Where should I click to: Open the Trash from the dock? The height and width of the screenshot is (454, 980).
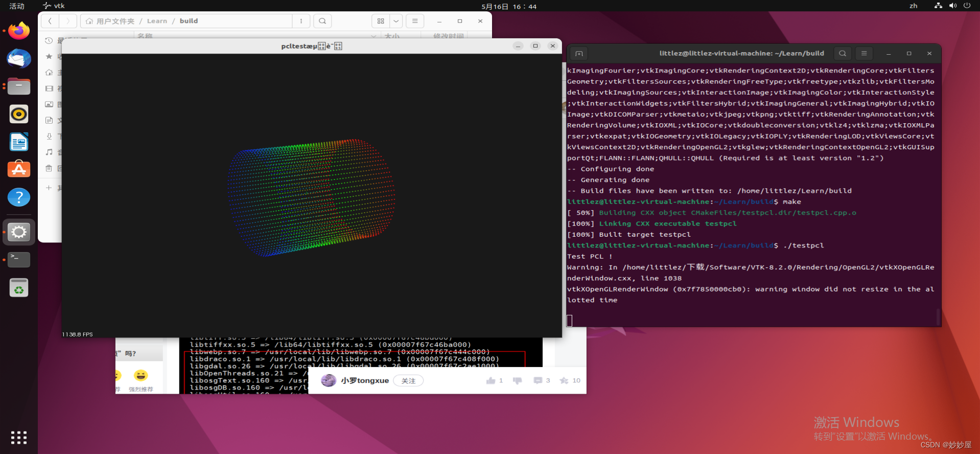coord(19,288)
